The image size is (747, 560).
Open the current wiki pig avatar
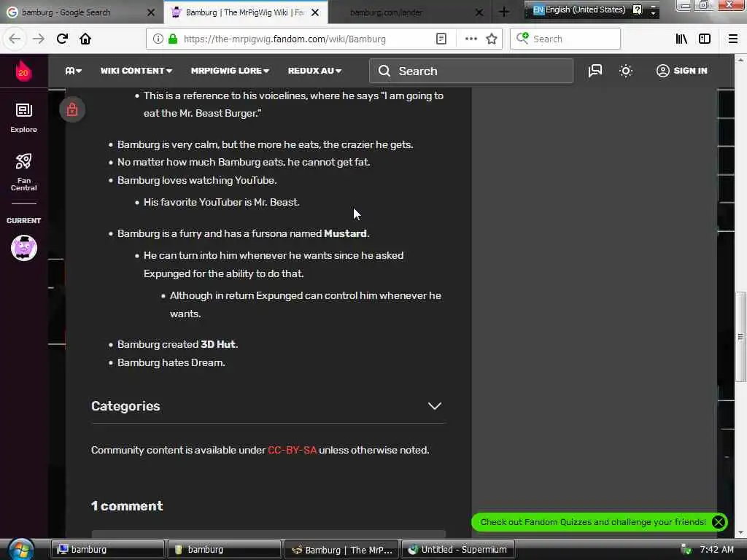(24, 248)
